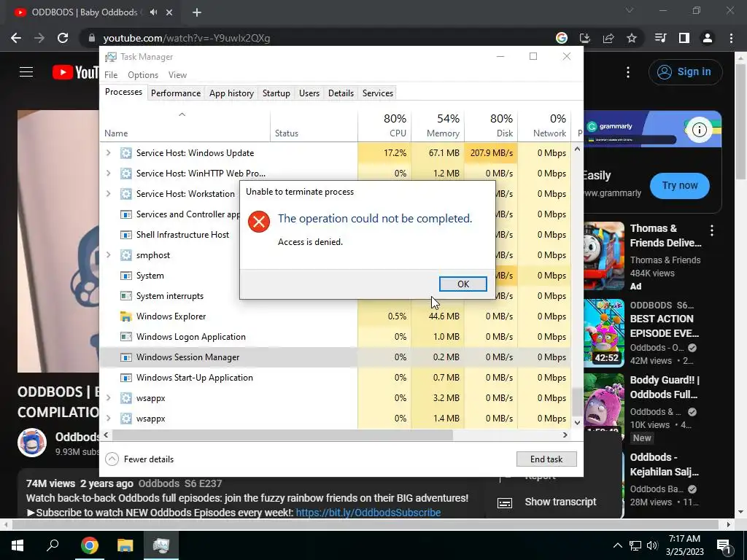Viewport: 747px width, 560px height.
Task: Open YouTube settings three-dot menu
Action: tap(628, 72)
